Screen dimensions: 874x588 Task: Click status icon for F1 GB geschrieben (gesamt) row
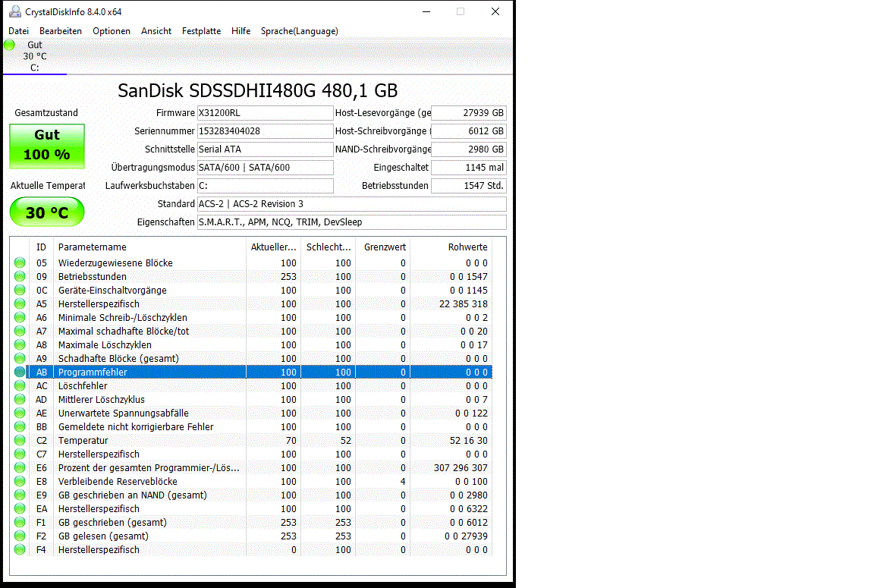click(x=20, y=522)
